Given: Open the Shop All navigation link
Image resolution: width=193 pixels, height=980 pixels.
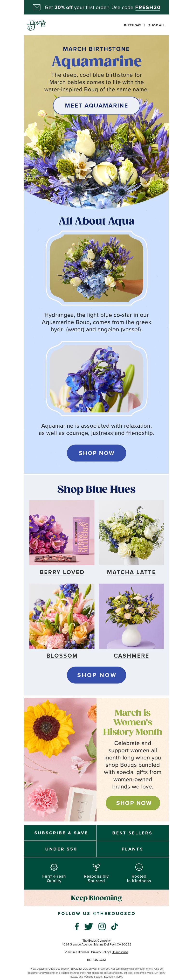Looking at the screenshot, I should 157,25.
